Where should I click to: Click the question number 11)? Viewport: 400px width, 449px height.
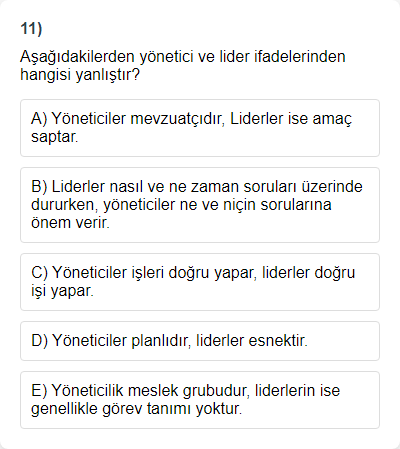(x=31, y=29)
